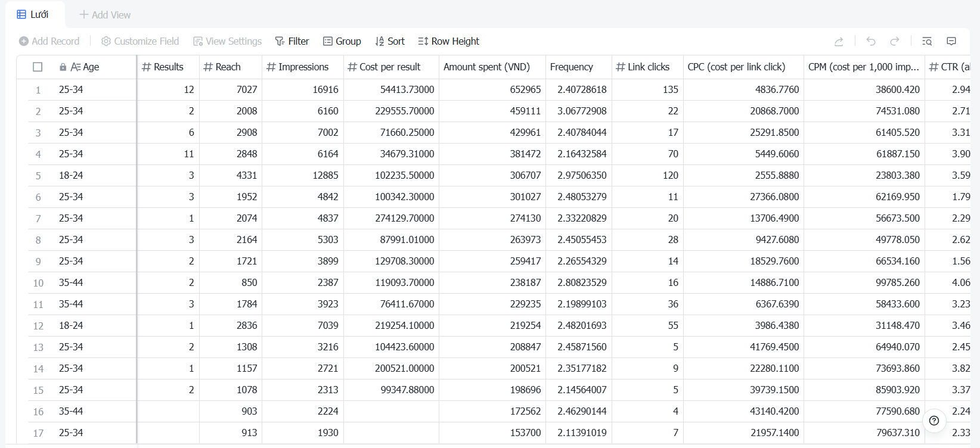
Task: Click the Impressions column header
Action: click(x=303, y=67)
